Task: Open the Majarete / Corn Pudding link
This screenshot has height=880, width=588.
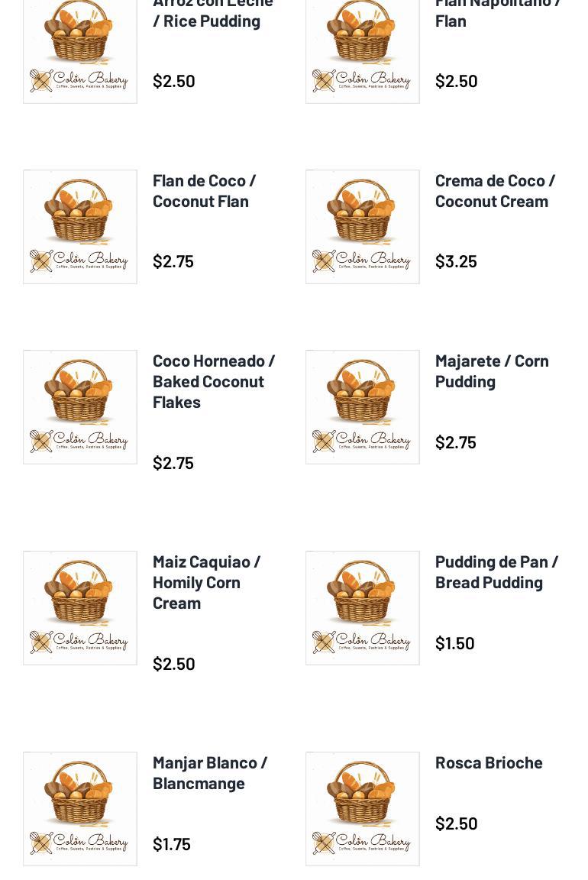Action: click(492, 370)
